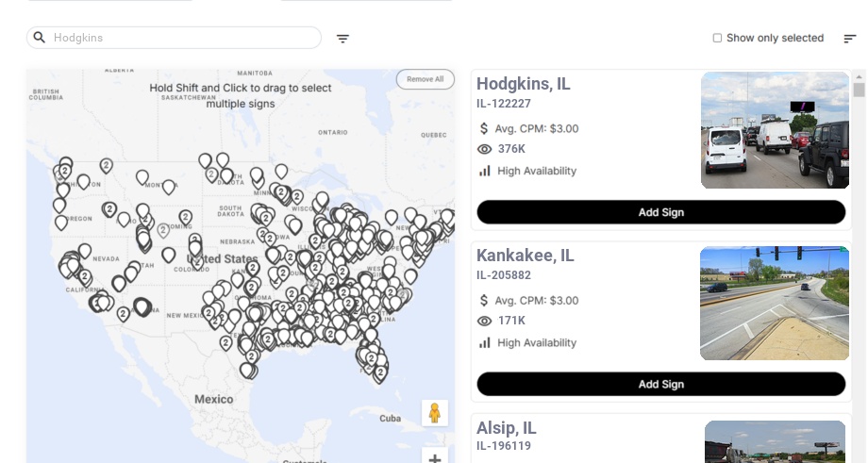The width and height of the screenshot is (868, 463).
Task: Toggle the Show only selected checkbox
Action: click(x=717, y=39)
